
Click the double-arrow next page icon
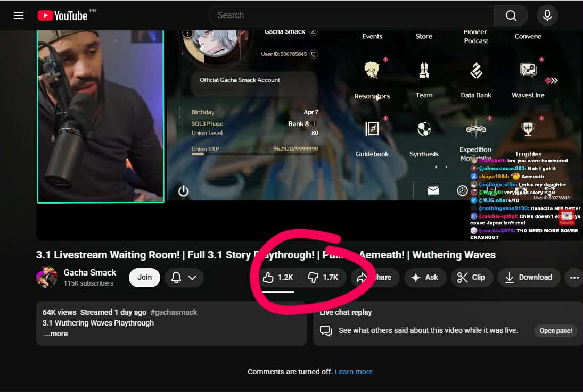click(x=554, y=81)
